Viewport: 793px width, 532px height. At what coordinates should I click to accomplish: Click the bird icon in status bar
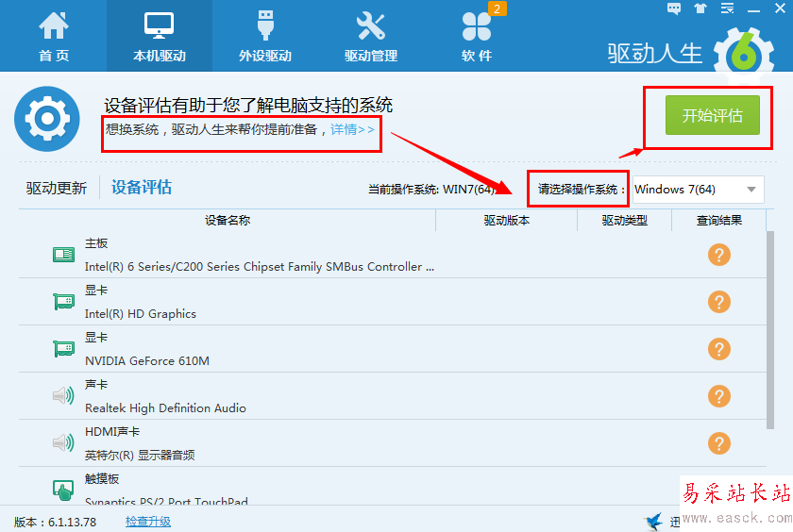tap(653, 521)
